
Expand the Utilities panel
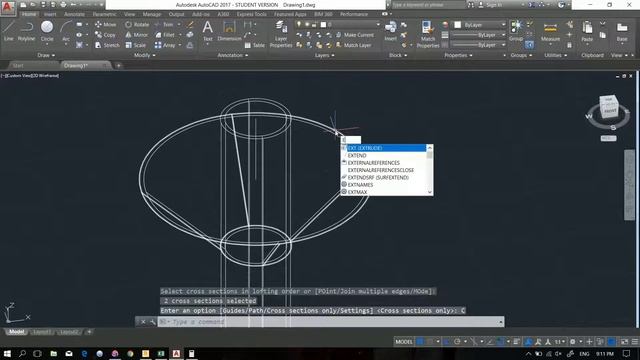(556, 55)
